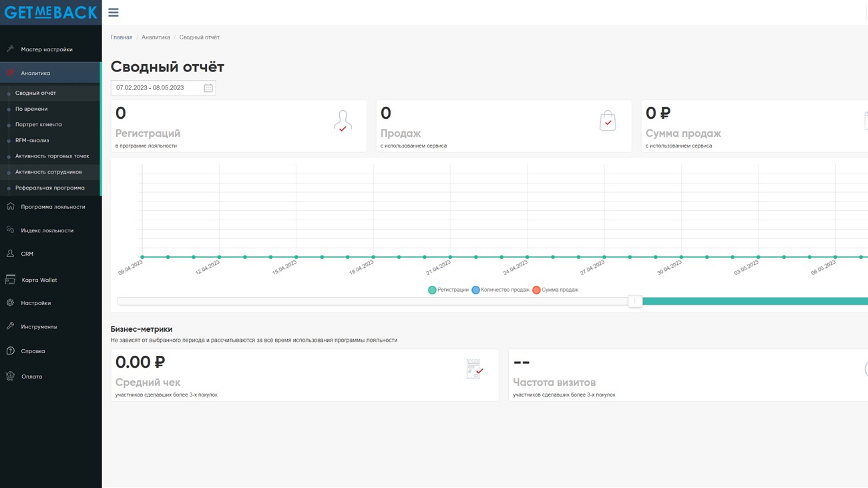Collapse the Аналитика sidebar section
Image resolution: width=868 pixels, height=488 pixels.
[x=35, y=73]
